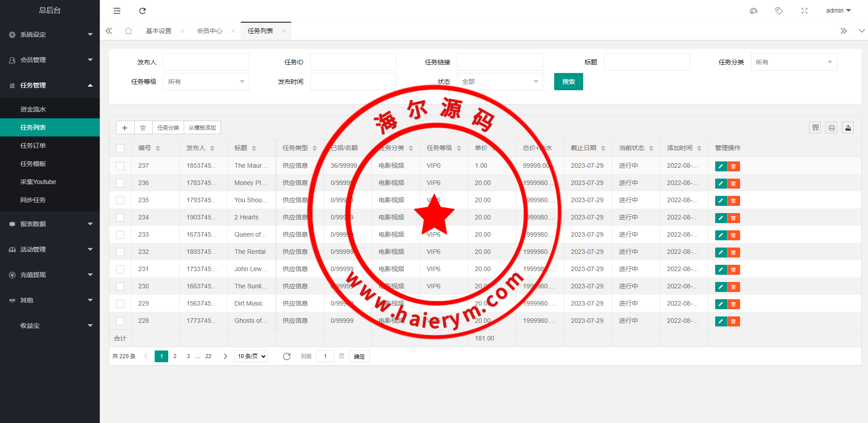Open column filter grid icon above table
The image size is (868, 423).
[x=815, y=128]
